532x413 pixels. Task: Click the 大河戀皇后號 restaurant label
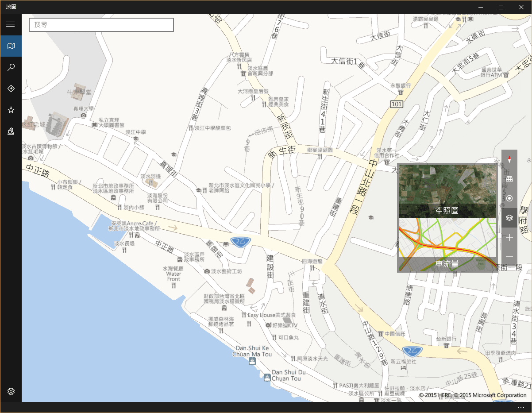click(253, 91)
